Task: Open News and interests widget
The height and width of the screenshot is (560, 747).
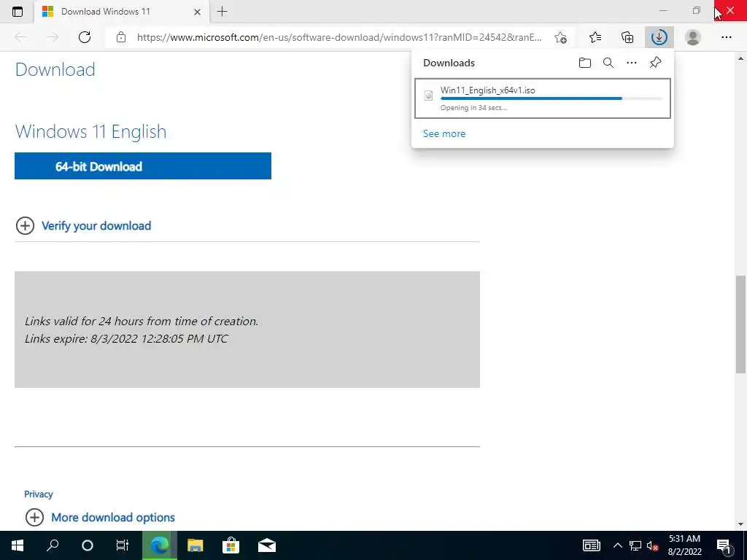Action: click(x=591, y=545)
